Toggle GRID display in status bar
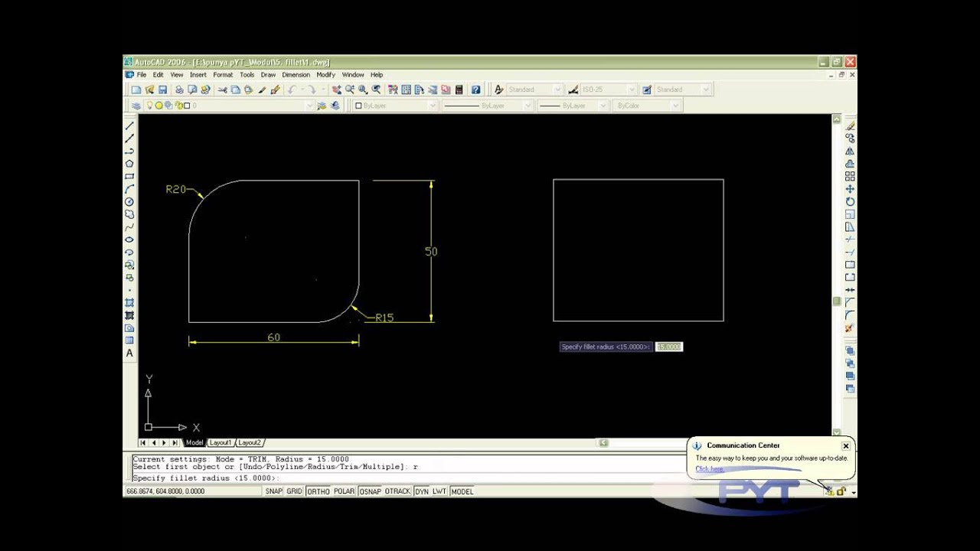This screenshot has height=551, width=980. pos(294,491)
